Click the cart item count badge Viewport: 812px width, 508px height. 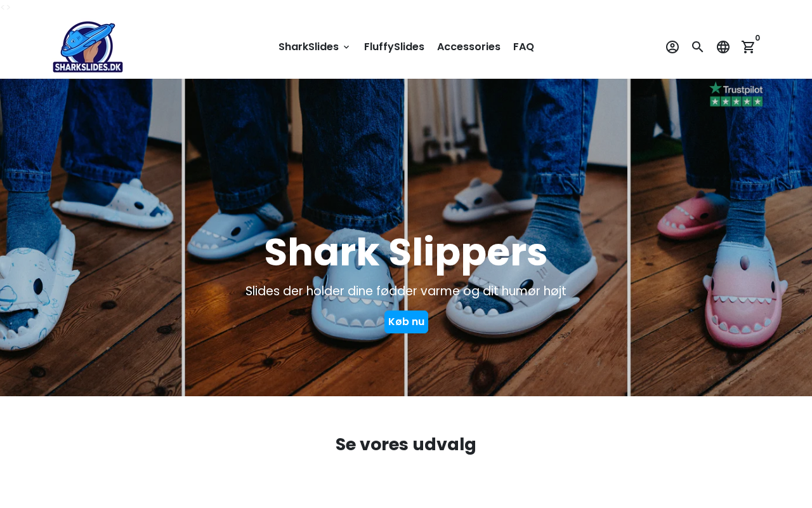tap(757, 38)
